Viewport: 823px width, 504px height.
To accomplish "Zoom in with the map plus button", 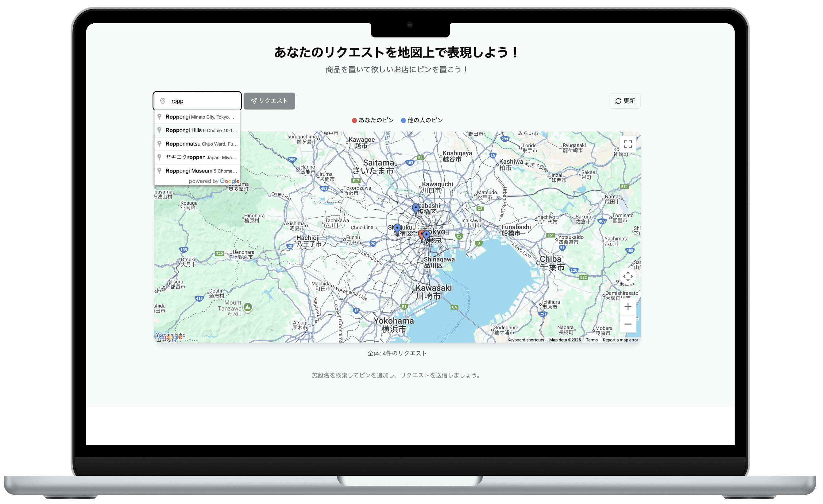I will pyautogui.click(x=628, y=307).
